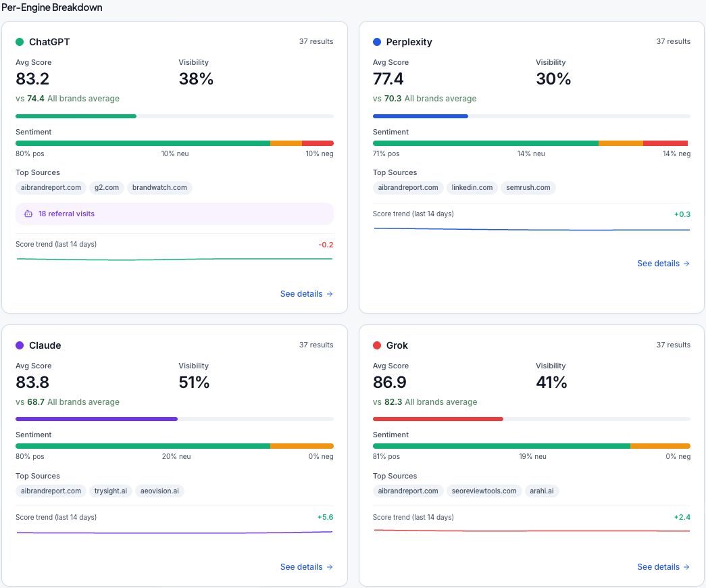This screenshot has width=706, height=588.
Task: Click the robot icon beside referral visits
Action: pyautogui.click(x=28, y=214)
